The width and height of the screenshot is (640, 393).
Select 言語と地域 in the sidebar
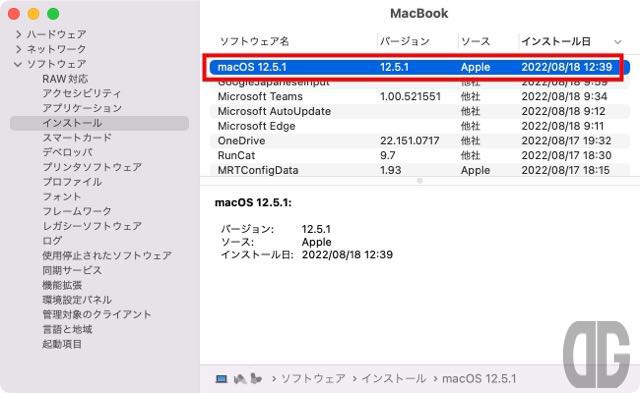coord(67,329)
